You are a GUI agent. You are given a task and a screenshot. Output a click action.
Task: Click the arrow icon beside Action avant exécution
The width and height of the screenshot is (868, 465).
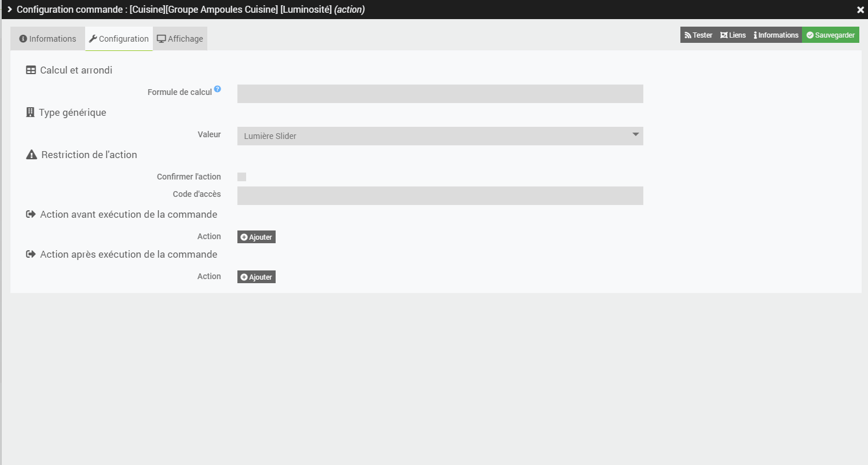pyautogui.click(x=31, y=214)
